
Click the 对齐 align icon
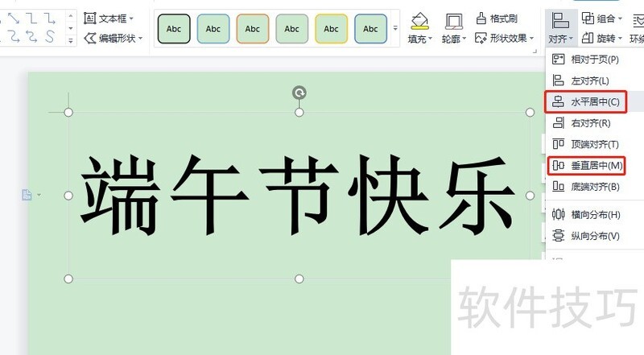click(560, 21)
